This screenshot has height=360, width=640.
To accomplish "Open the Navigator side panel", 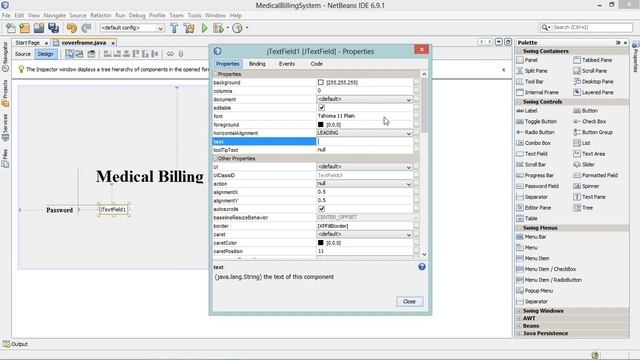I will pos(5,56).
